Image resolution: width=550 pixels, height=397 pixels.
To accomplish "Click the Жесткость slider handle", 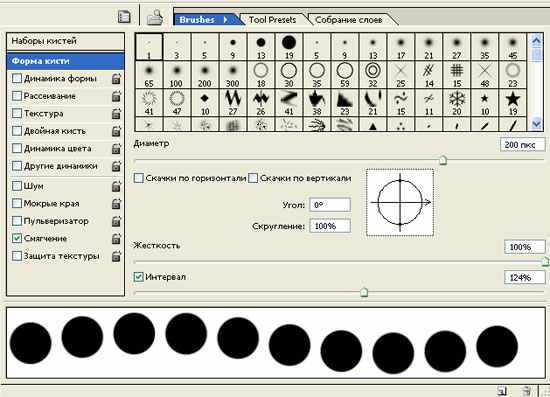I will coord(545,261).
